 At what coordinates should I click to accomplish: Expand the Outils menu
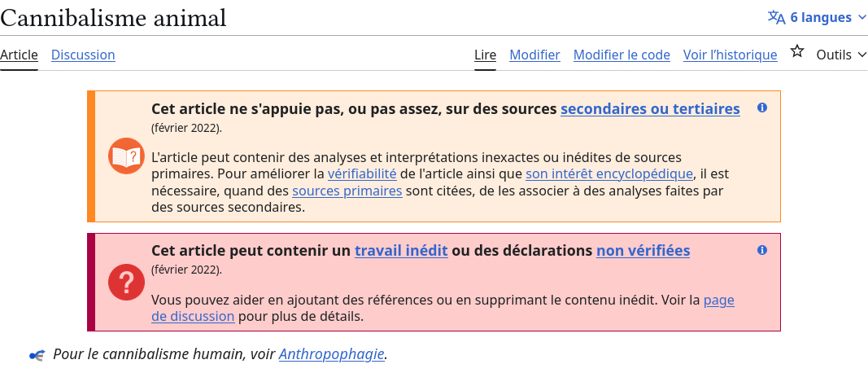(x=841, y=55)
